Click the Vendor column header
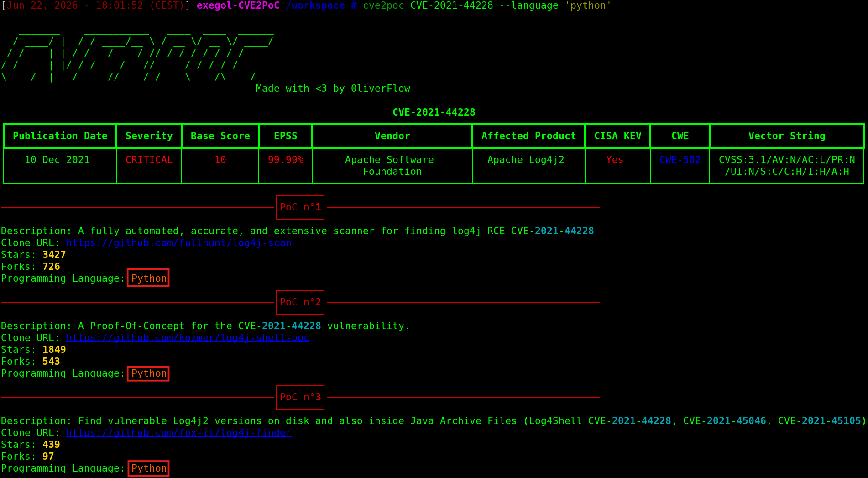Viewport: 868px width, 478px height. [392, 136]
